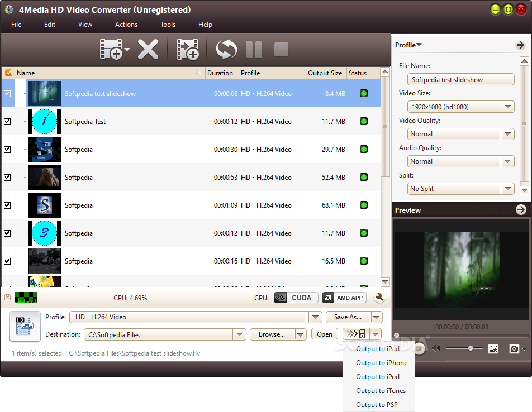Click status indicator of Softpedia Test row
This screenshot has height=412, width=532.
(364, 121)
